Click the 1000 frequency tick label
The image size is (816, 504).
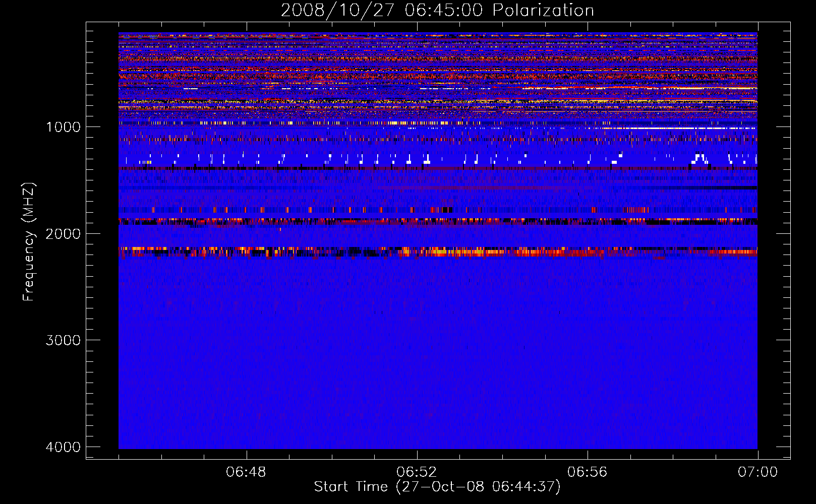[x=63, y=127]
